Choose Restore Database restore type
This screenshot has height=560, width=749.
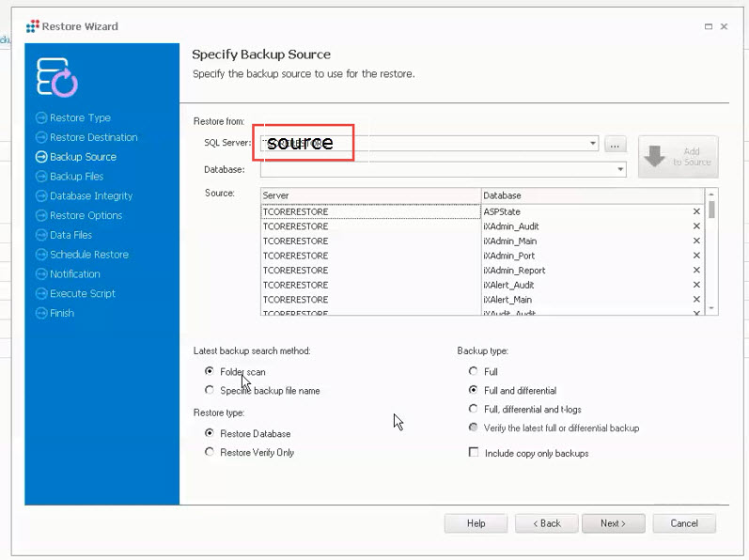[210, 433]
